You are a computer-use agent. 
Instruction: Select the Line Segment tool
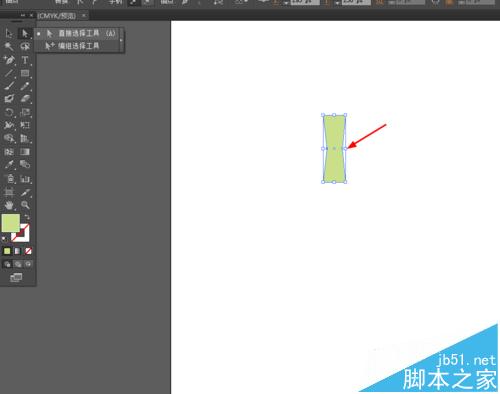[x=9, y=73]
